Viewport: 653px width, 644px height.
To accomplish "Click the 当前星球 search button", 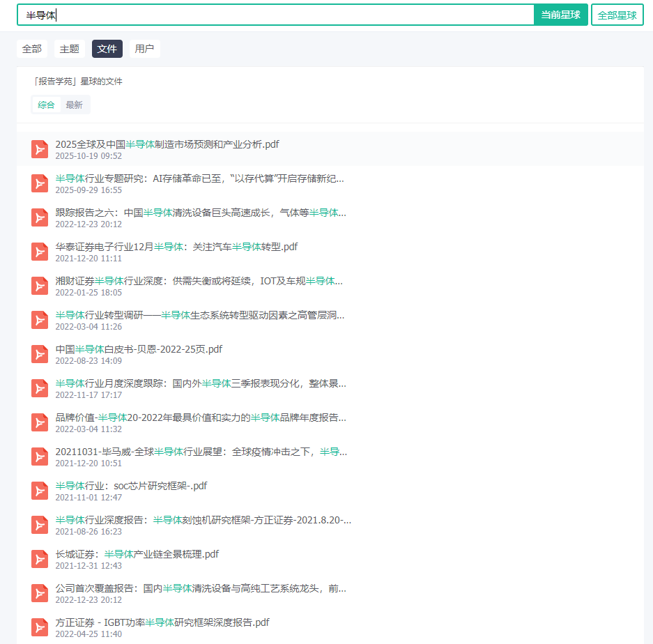I will point(562,14).
